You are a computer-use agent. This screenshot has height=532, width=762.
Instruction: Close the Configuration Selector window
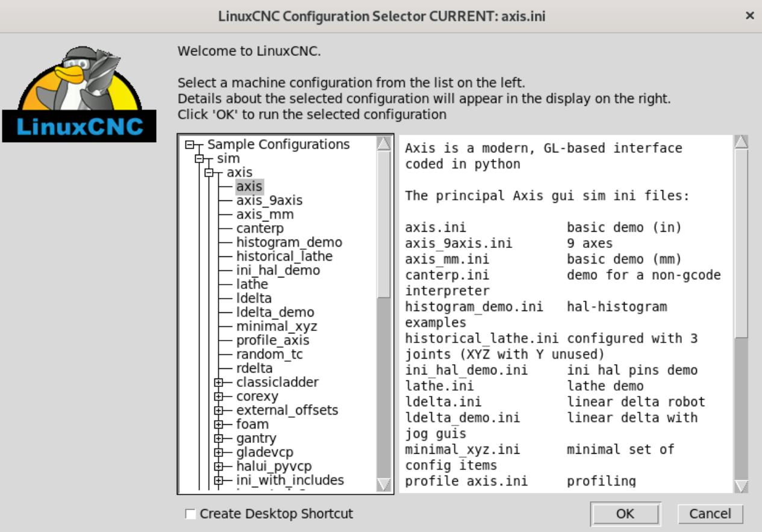(x=750, y=16)
